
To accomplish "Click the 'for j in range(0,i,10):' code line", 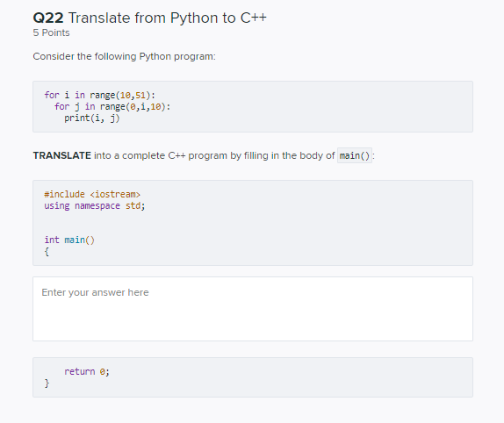I will tap(112, 107).
